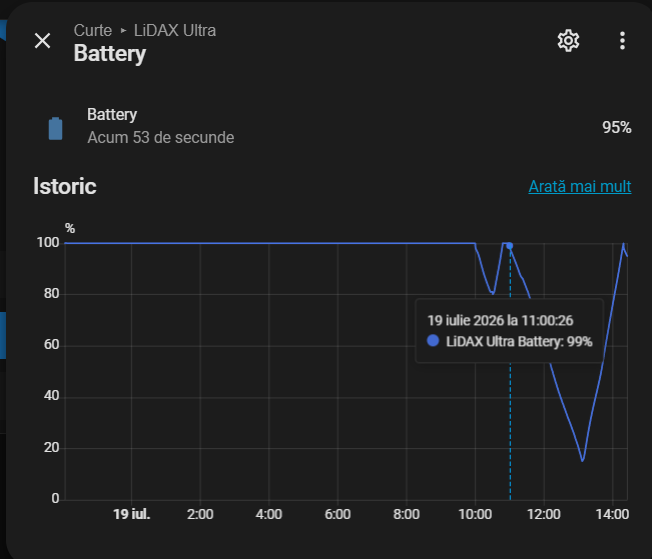Click the blue battery icon
This screenshot has width=652, height=559.
[x=55, y=129]
